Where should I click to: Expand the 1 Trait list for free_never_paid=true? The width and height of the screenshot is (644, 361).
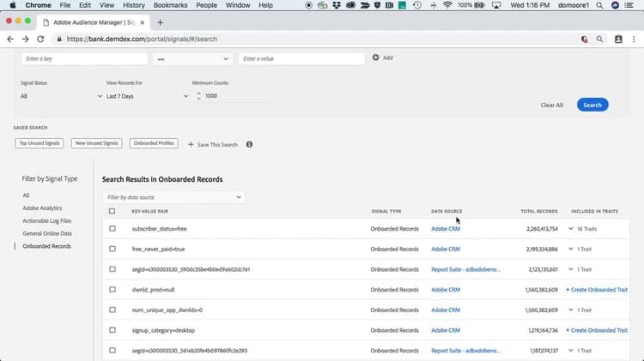click(x=570, y=249)
